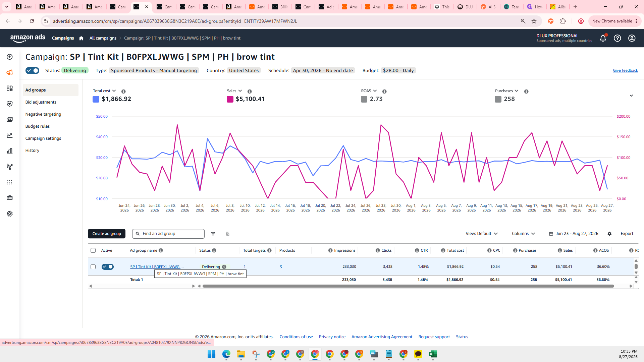Click the blue Total cost color swatch
This screenshot has height=362, width=644.
[x=96, y=99]
